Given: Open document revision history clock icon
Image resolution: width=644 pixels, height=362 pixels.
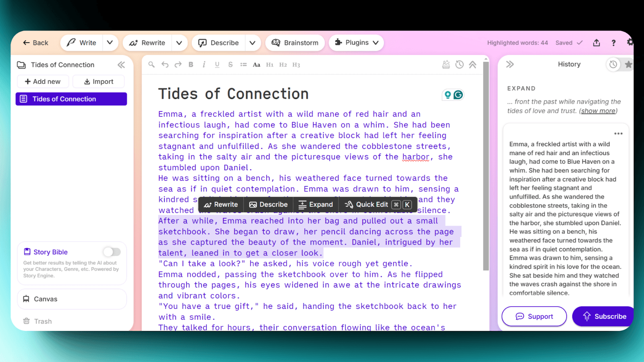Looking at the screenshot, I should (459, 64).
